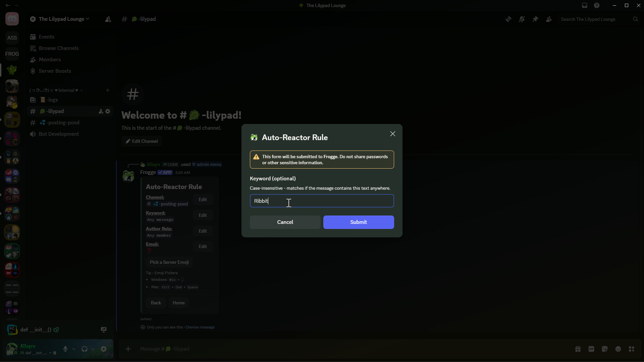Click the Keyword text input field
Viewport: 644px width, 362px height.
(322, 201)
